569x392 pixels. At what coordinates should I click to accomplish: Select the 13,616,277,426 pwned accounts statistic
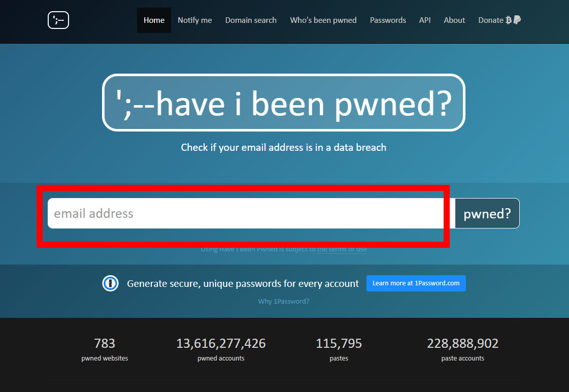[221, 349]
